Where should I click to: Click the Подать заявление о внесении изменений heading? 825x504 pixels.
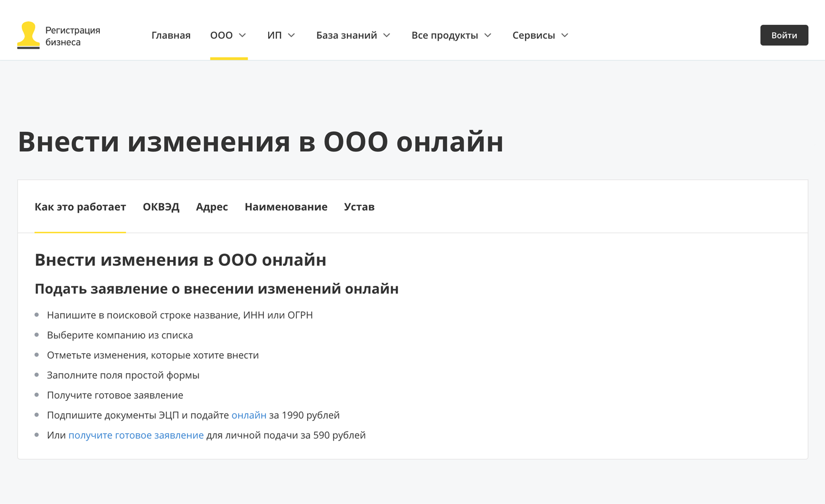click(x=217, y=289)
